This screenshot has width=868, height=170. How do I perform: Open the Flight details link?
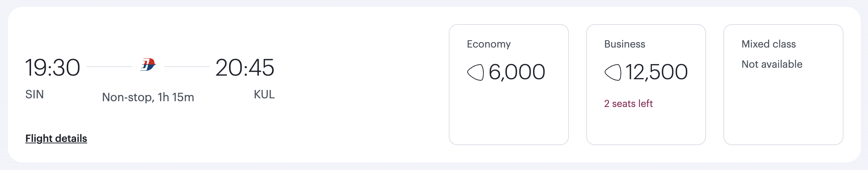(x=56, y=138)
